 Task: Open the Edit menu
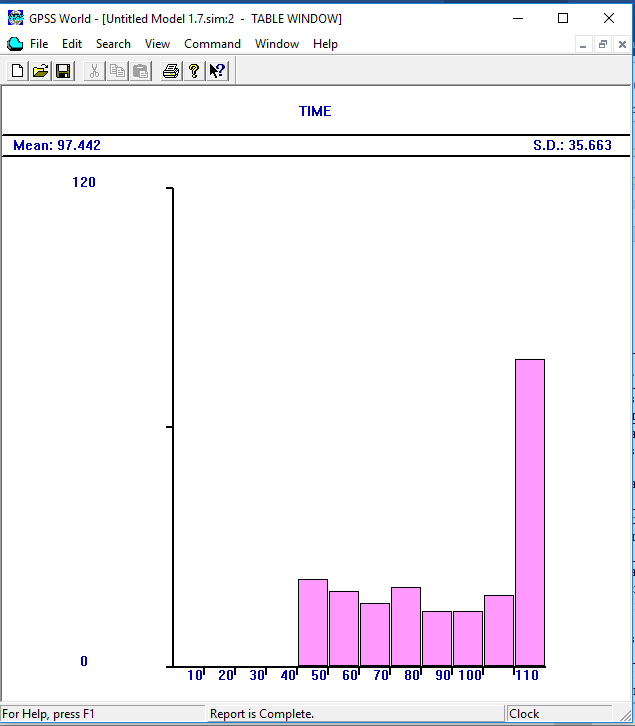72,44
